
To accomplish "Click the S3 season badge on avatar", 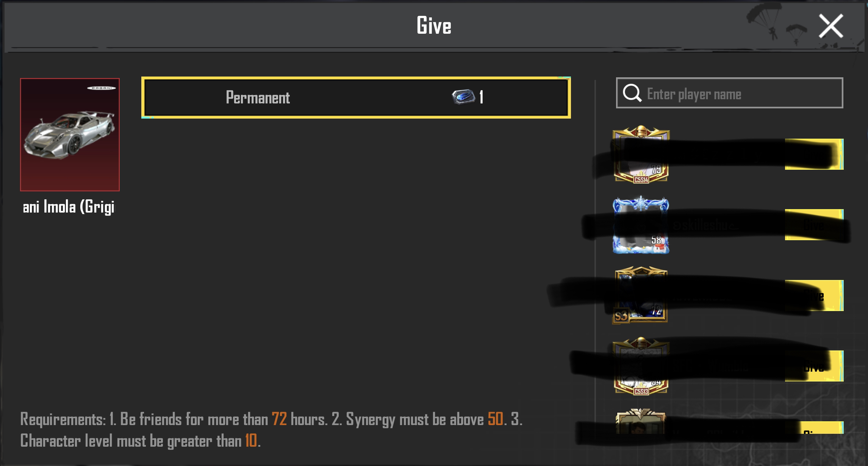I will tap(621, 316).
